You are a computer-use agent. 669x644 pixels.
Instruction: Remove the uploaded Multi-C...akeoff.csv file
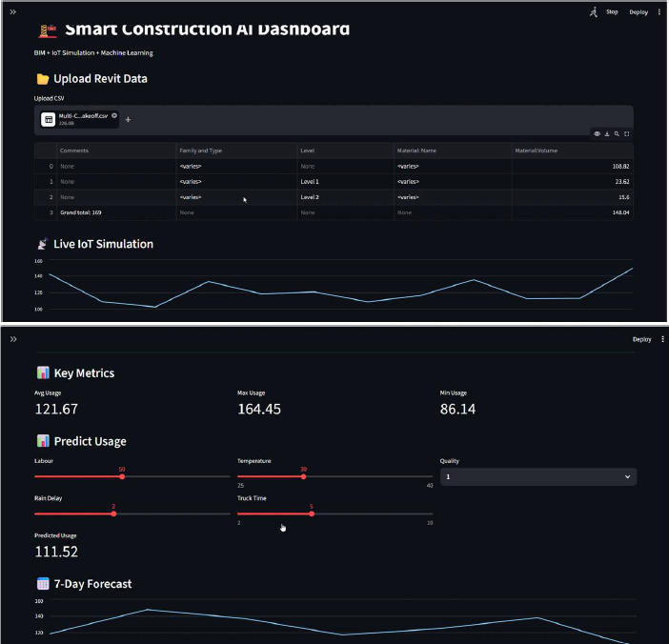pyautogui.click(x=114, y=115)
